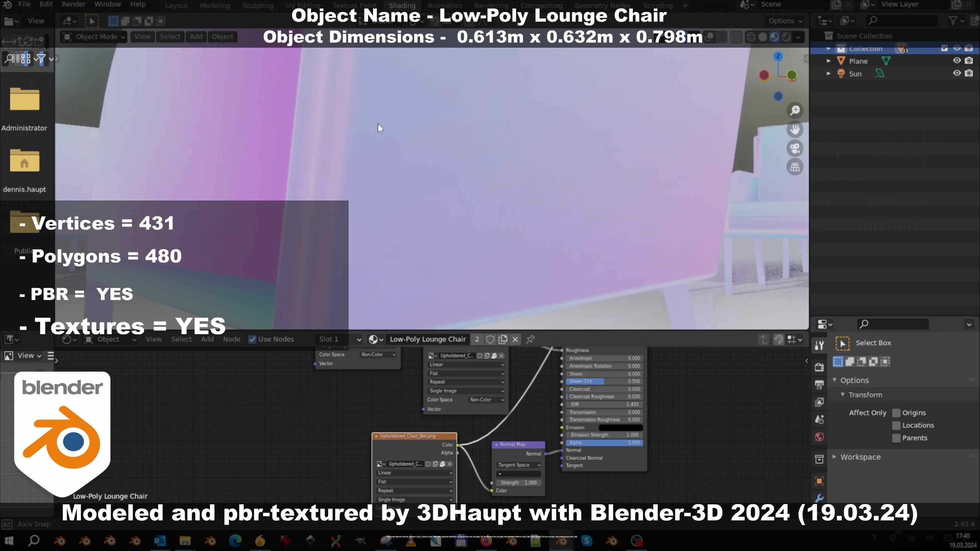Switch perspective/orthographic with grid gizmo

click(795, 167)
